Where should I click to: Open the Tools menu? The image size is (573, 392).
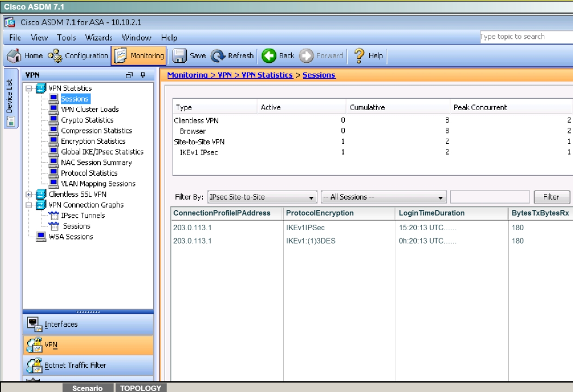67,38
